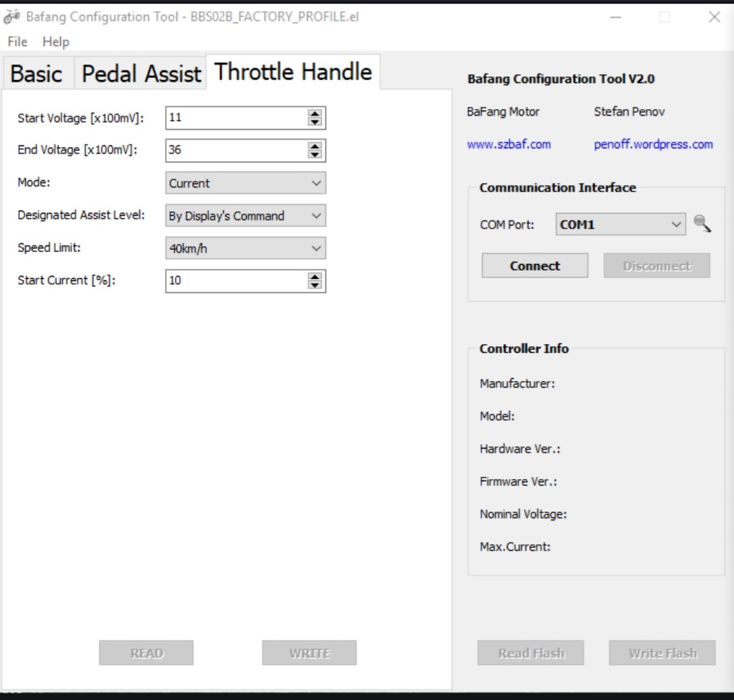Increase Start Current with up arrow
This screenshot has height=700, width=734.
(315, 277)
